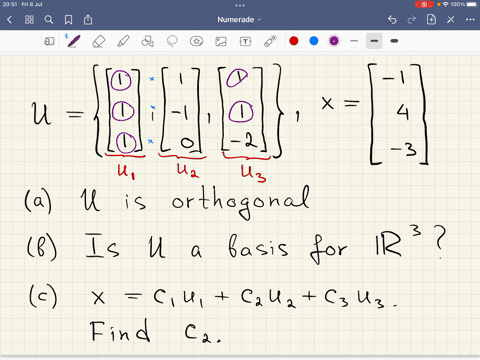The image size is (480, 360).
Task: Close the document with the X icon
Action: [451, 20]
